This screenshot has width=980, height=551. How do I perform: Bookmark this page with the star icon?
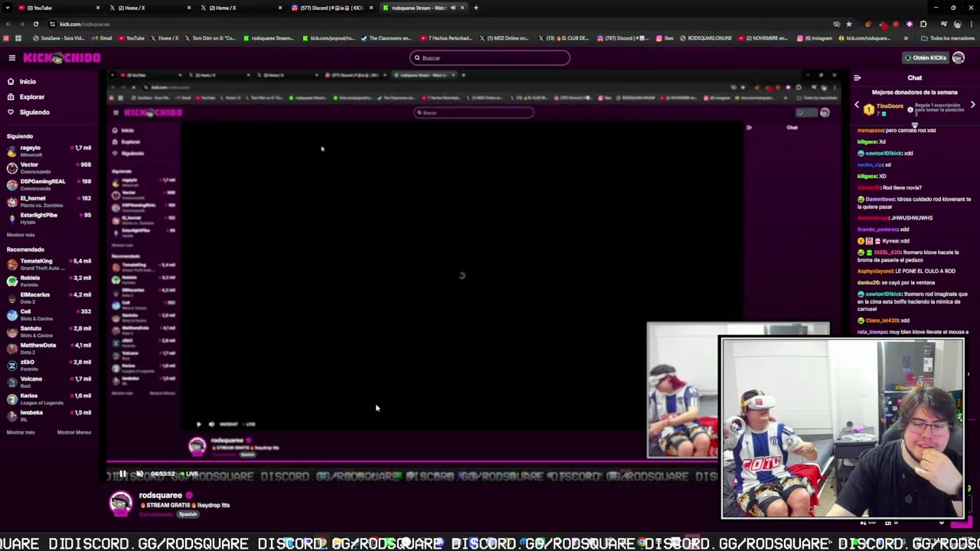(x=848, y=24)
